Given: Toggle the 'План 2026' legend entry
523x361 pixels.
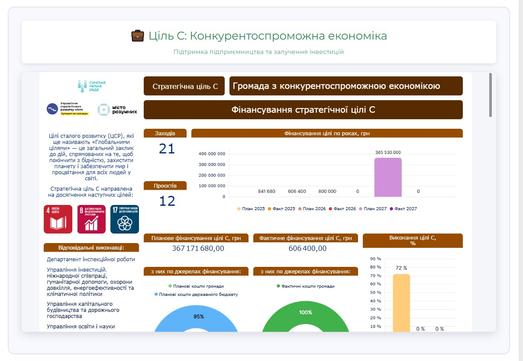Looking at the screenshot, I should tap(312, 209).
